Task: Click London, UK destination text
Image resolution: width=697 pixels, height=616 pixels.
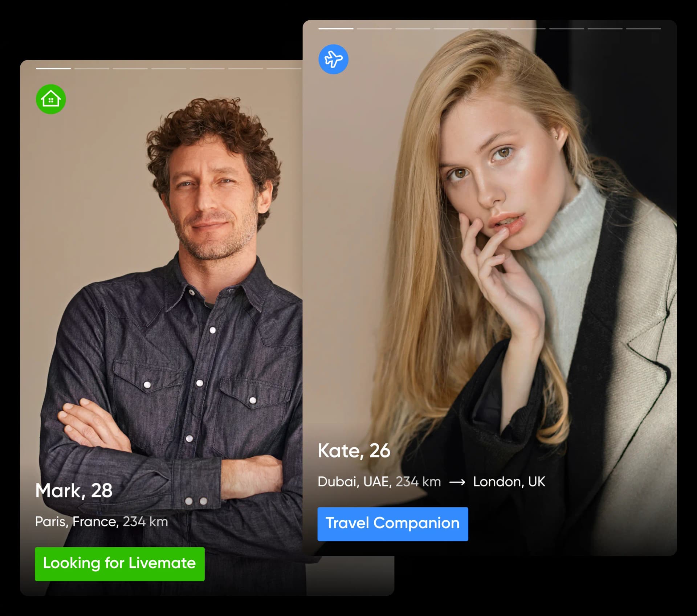Action: coord(509,482)
